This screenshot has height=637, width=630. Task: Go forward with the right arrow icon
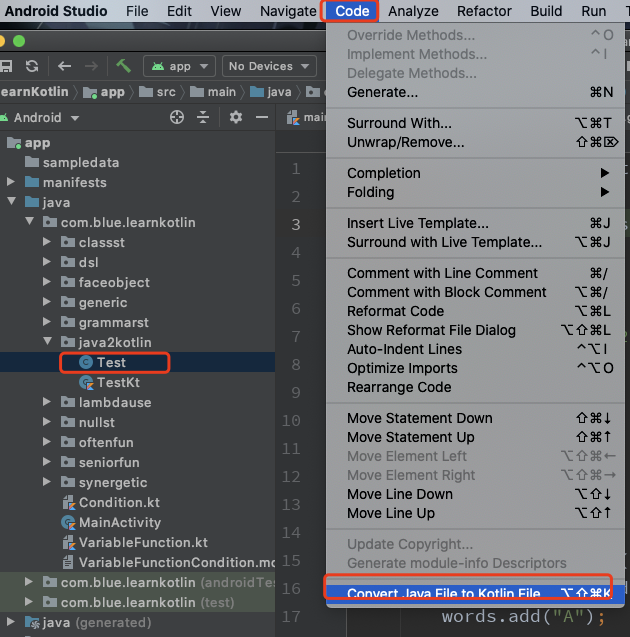(91, 66)
